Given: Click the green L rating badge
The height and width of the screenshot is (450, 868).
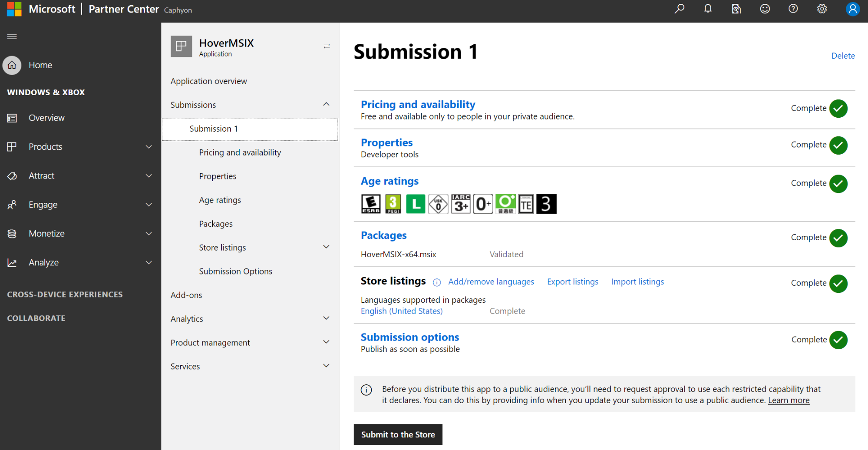Looking at the screenshot, I should [x=416, y=204].
